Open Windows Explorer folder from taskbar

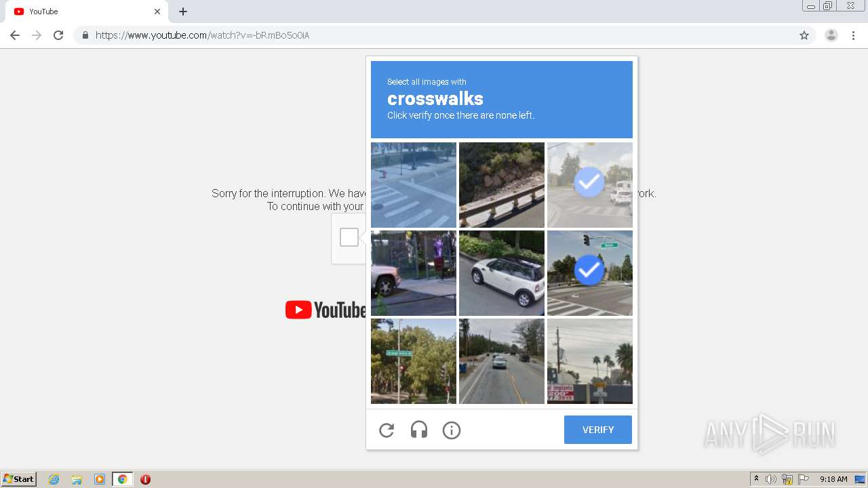pyautogui.click(x=77, y=479)
